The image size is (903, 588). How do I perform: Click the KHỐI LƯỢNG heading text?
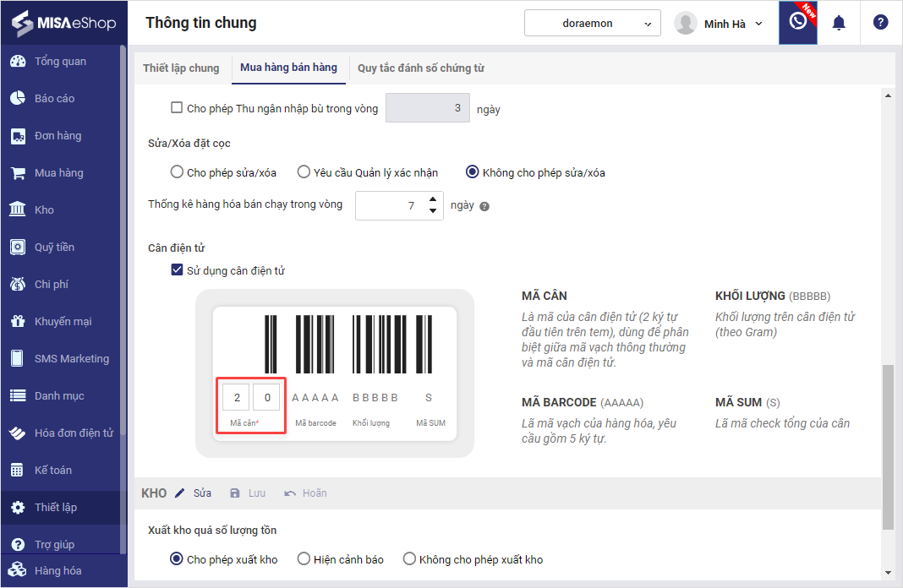point(750,296)
